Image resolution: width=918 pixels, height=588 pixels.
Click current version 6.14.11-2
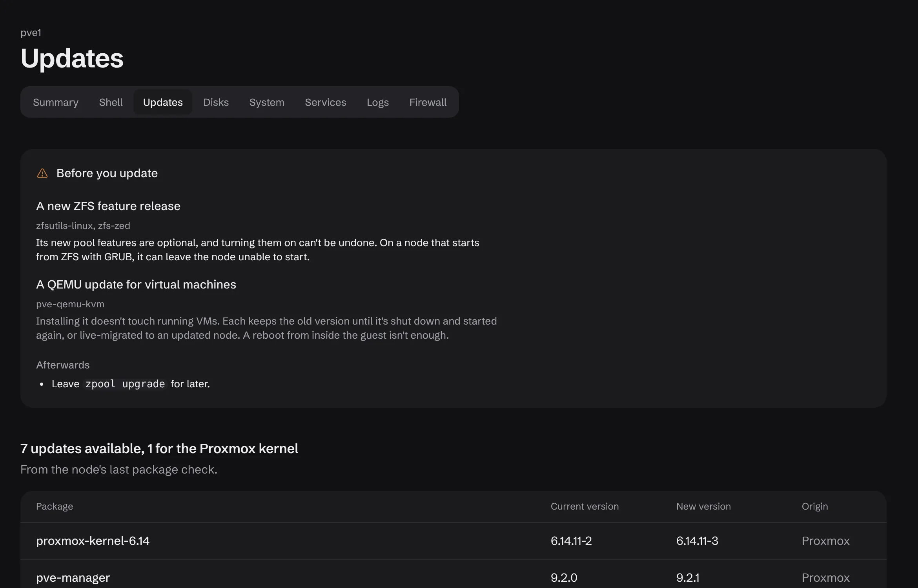point(571,541)
